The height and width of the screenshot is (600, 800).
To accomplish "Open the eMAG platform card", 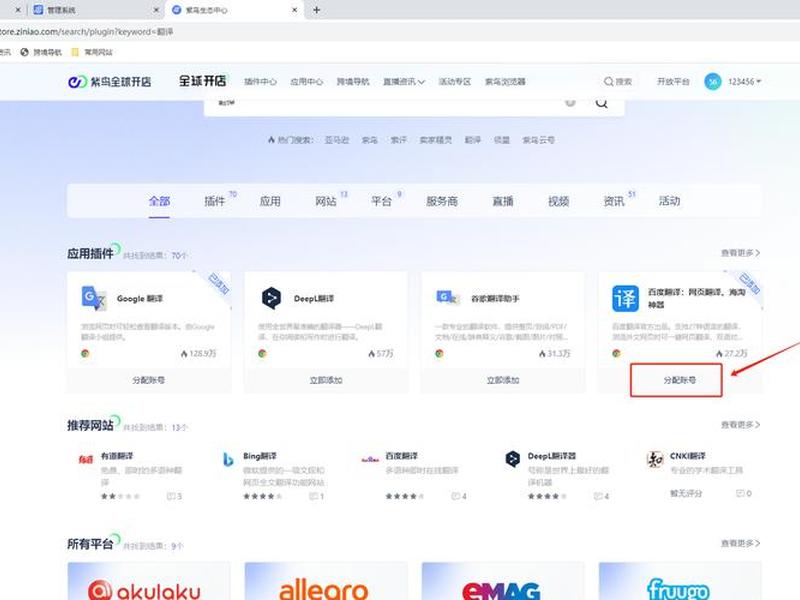I will 503,582.
